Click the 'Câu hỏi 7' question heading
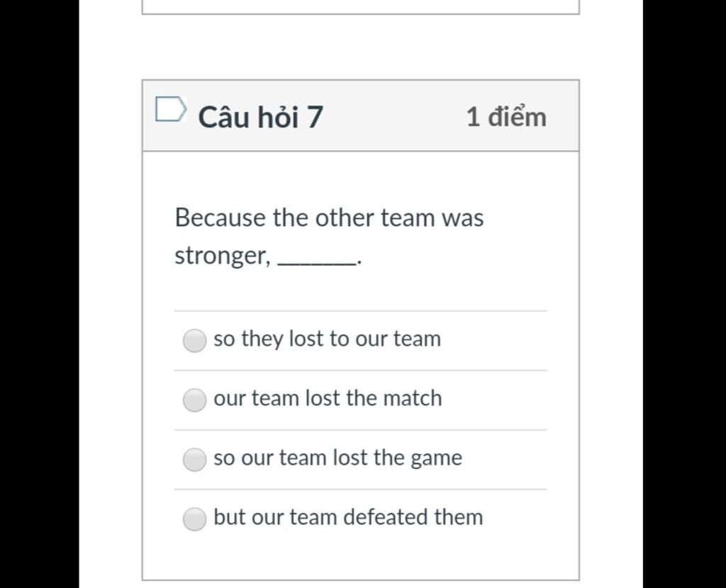This screenshot has width=726, height=588. point(260,117)
